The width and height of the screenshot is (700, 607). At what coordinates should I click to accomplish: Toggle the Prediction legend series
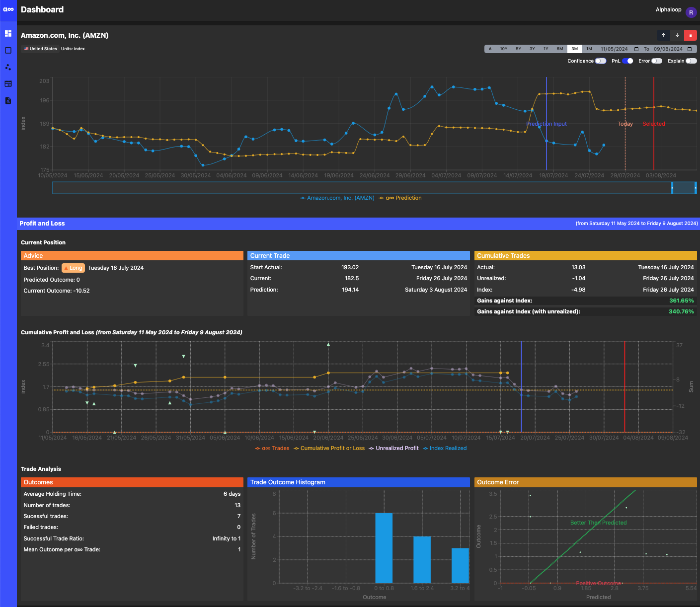(x=400, y=198)
